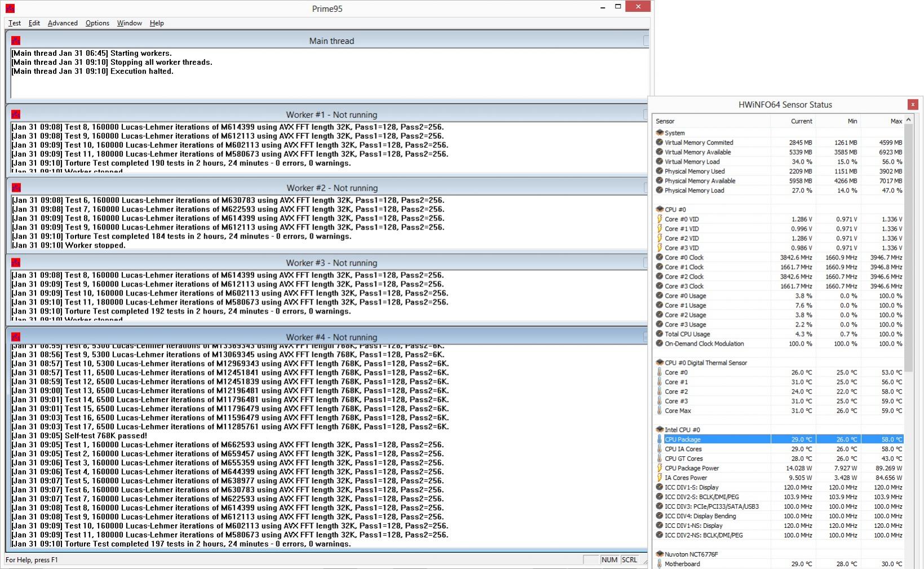Click the voltage icon beside Core #3 VID
Image resolution: width=924 pixels, height=569 pixels.
(660, 248)
